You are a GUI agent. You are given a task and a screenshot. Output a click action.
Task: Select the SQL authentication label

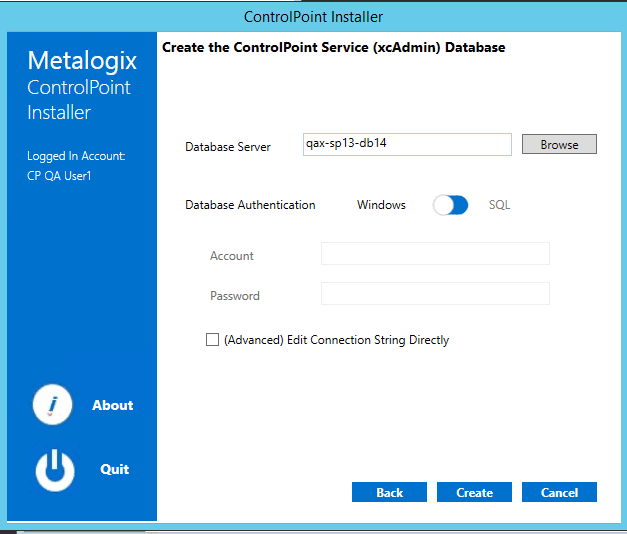coord(499,205)
